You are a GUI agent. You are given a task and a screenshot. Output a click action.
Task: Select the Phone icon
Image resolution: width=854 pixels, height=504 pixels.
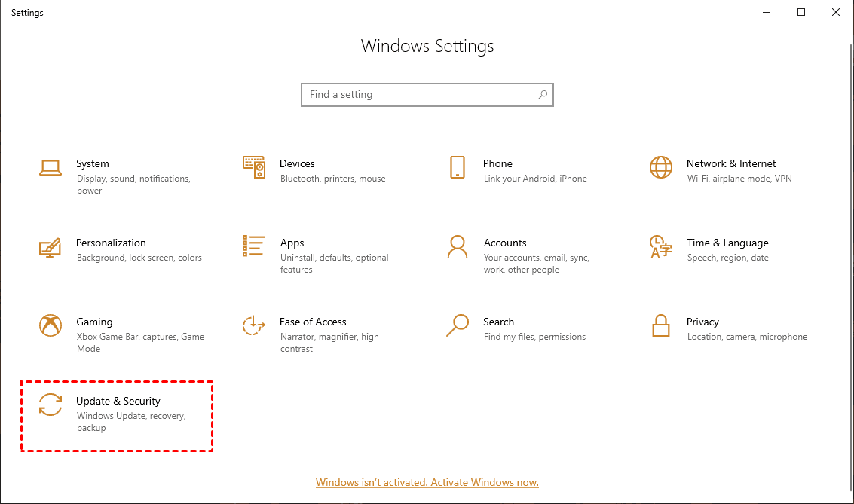click(458, 167)
